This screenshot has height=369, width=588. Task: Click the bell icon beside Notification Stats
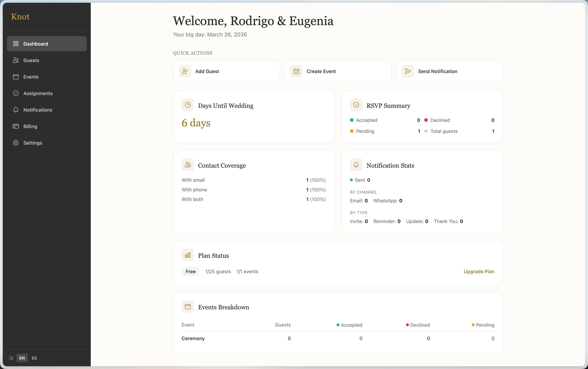pos(356,165)
